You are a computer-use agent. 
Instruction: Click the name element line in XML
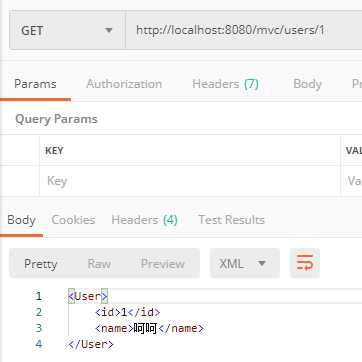point(149,328)
